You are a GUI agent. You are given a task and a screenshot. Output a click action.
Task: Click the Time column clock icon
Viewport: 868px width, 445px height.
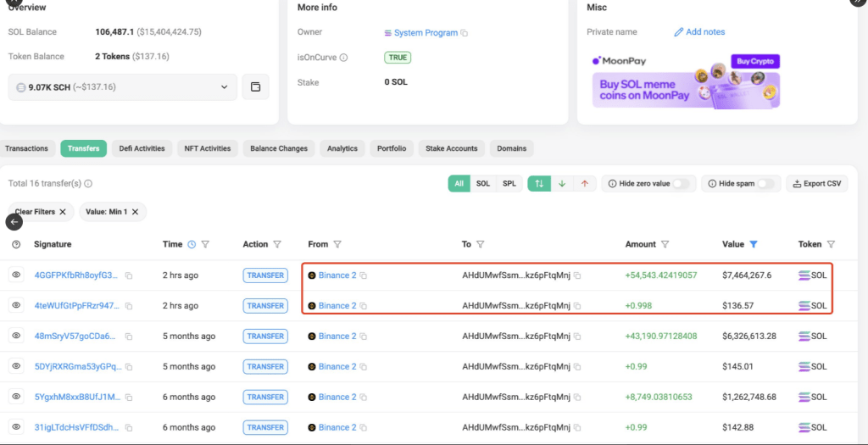click(x=192, y=244)
